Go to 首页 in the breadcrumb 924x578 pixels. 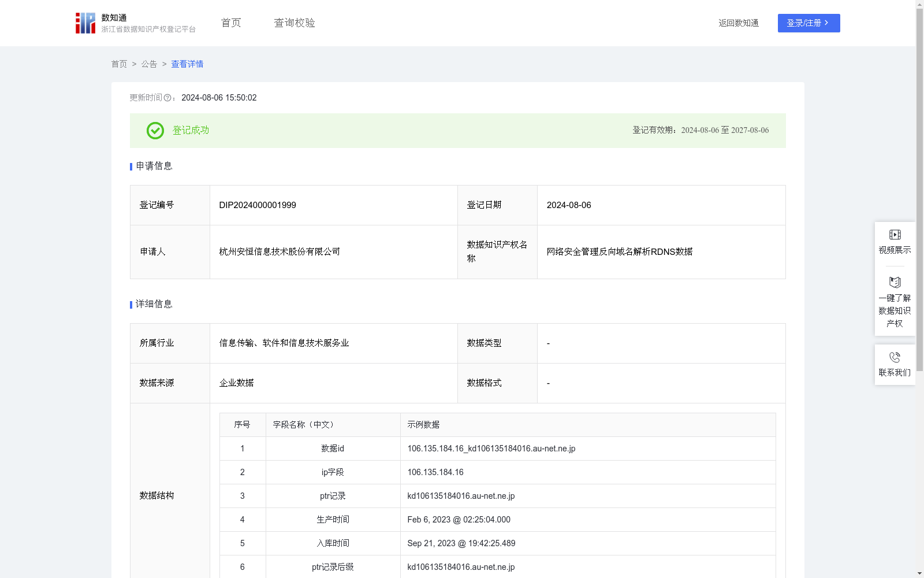click(x=119, y=64)
